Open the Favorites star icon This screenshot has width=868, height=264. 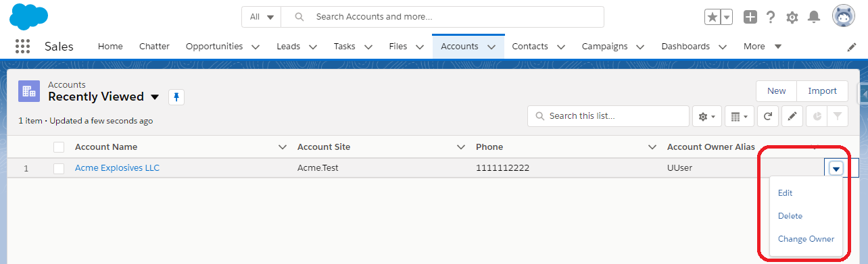pos(712,17)
